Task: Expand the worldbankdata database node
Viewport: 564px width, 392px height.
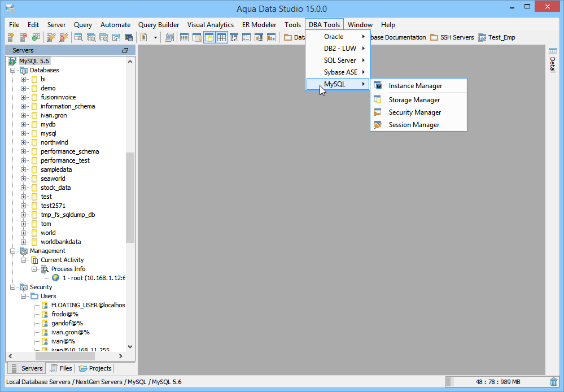Action: click(23, 242)
